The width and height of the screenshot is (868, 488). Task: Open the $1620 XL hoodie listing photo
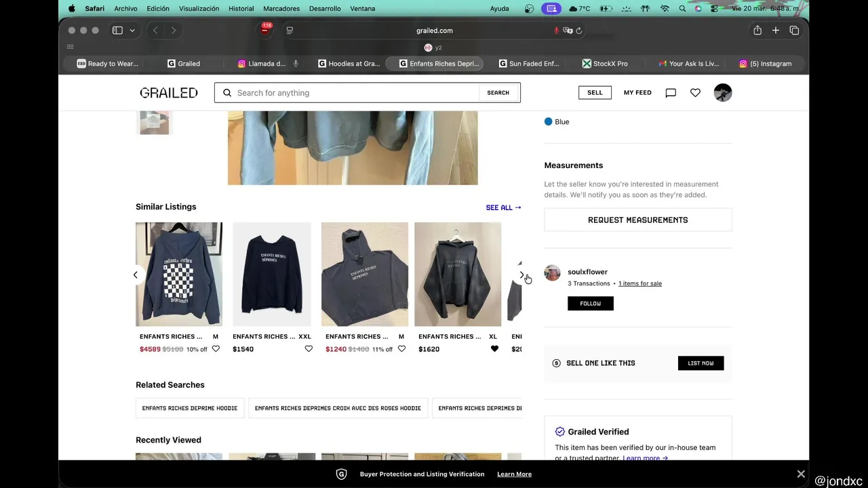point(458,274)
